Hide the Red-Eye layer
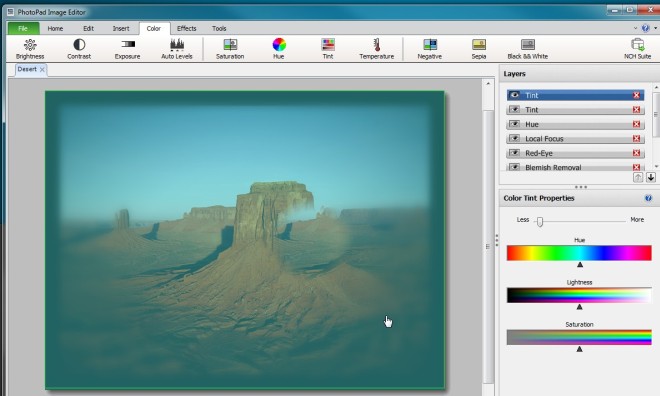The width and height of the screenshot is (660, 396). click(514, 153)
